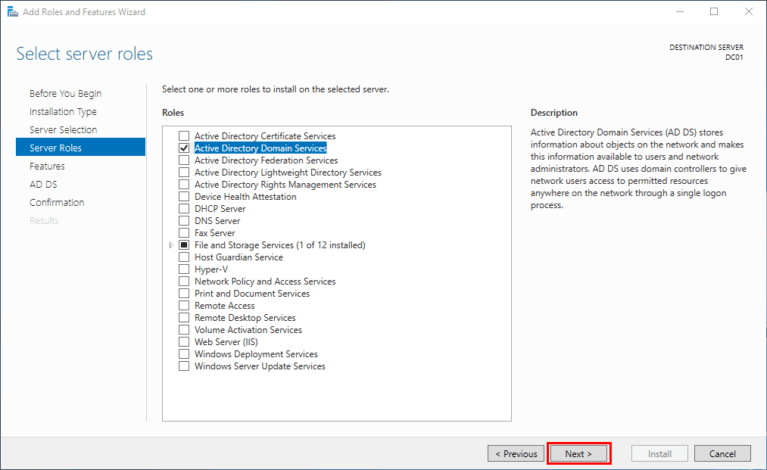This screenshot has width=767, height=470.
Task: Uncheck Active Directory Domain Services checkbox
Action: coord(184,148)
